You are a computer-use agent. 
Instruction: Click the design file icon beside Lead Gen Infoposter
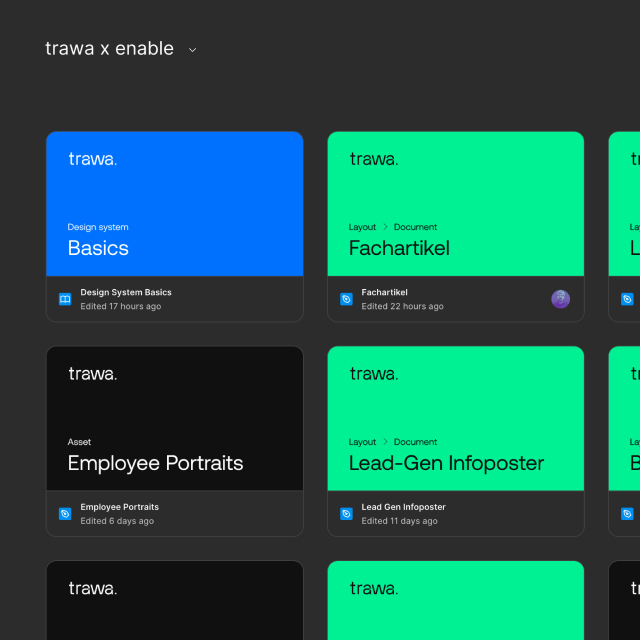346,513
